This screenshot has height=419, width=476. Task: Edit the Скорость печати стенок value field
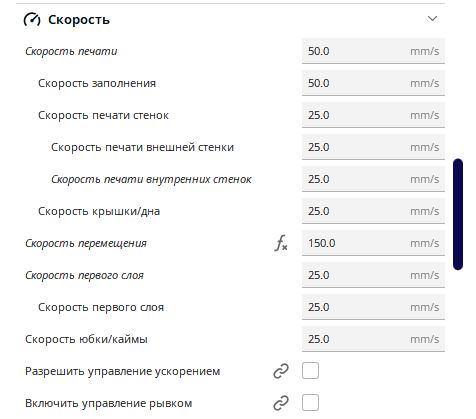373,115
